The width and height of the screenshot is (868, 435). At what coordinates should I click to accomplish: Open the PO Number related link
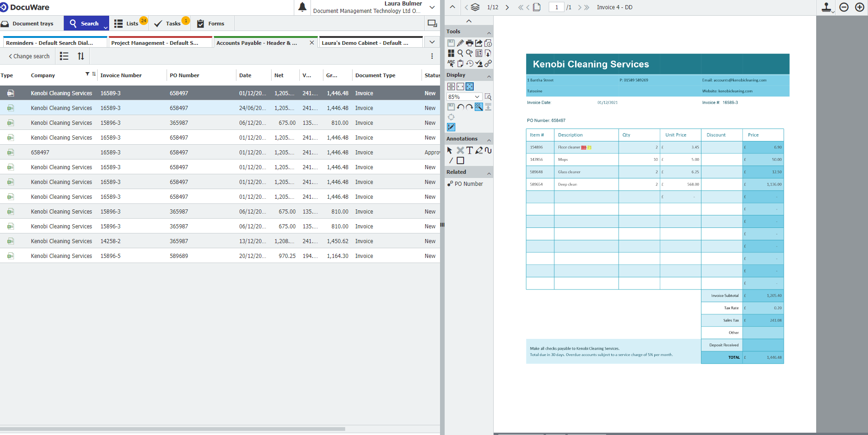[469, 184]
